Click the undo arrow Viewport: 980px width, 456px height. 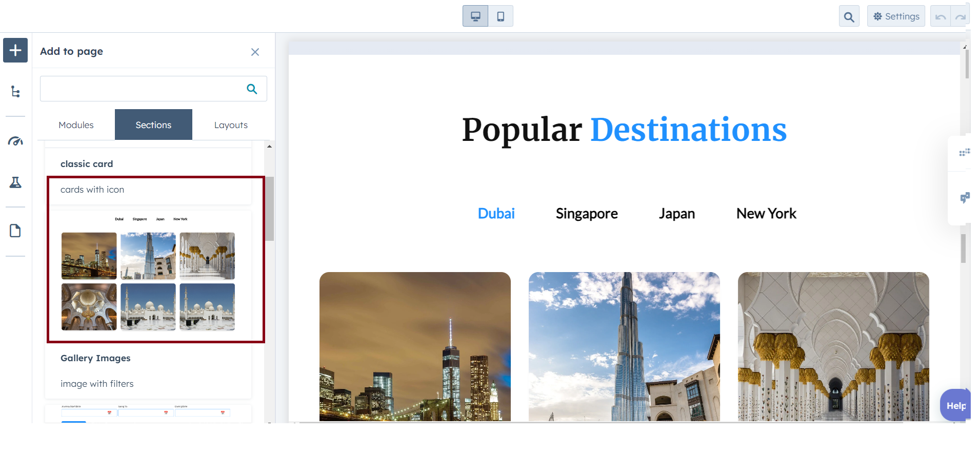pos(941,17)
